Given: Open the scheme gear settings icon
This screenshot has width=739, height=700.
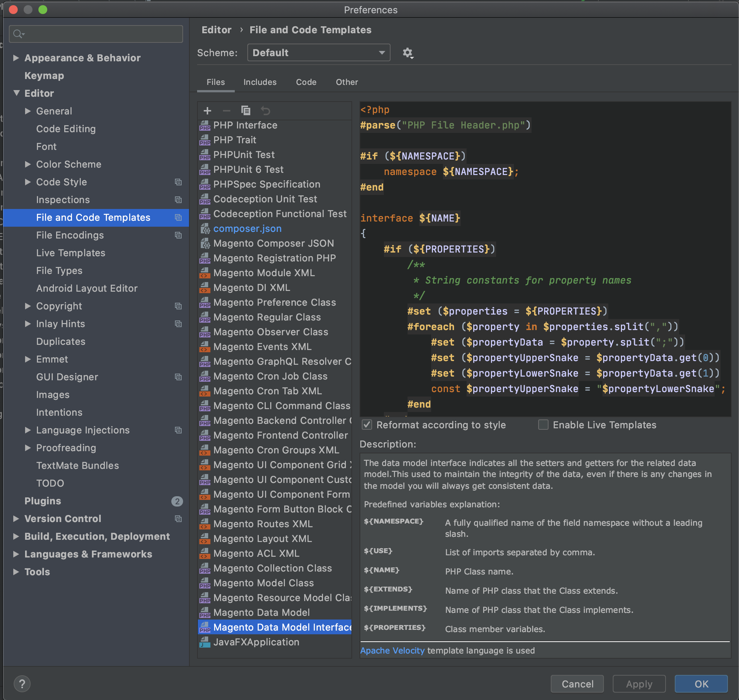Looking at the screenshot, I should 408,53.
